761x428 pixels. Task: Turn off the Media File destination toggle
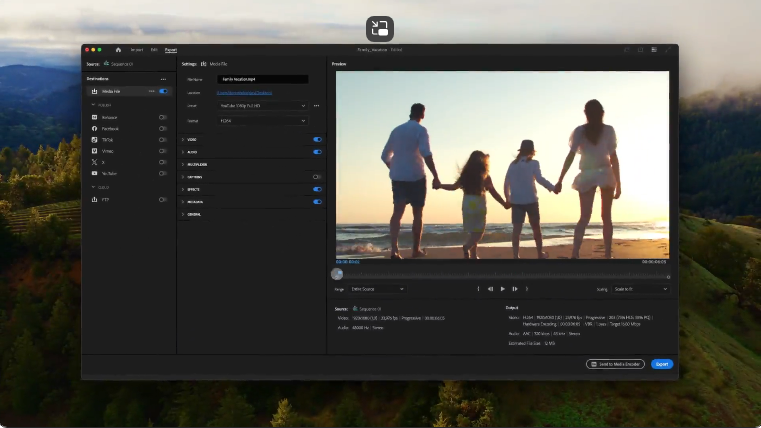[x=162, y=91]
